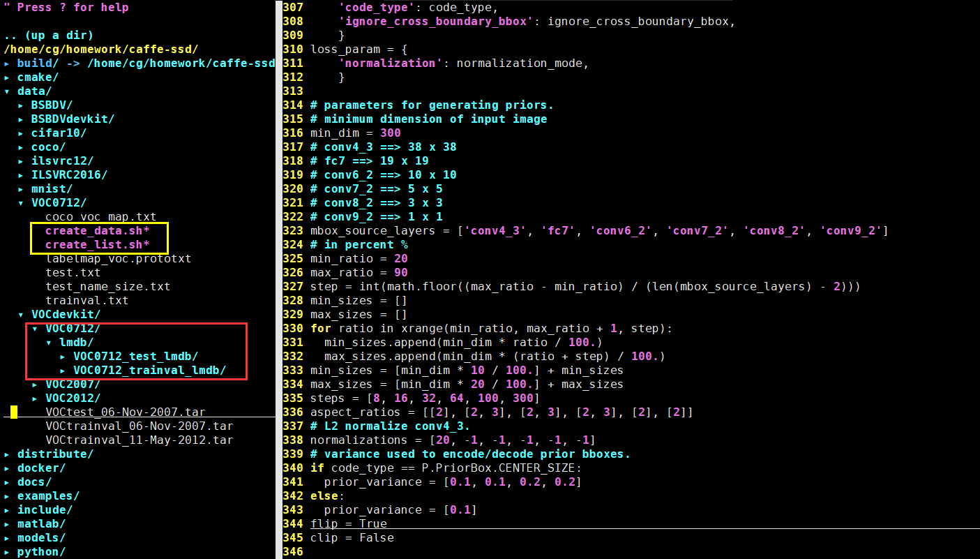The height and width of the screenshot is (559, 980).
Task: Open coco_voc_map.txt file
Action: 101,217
